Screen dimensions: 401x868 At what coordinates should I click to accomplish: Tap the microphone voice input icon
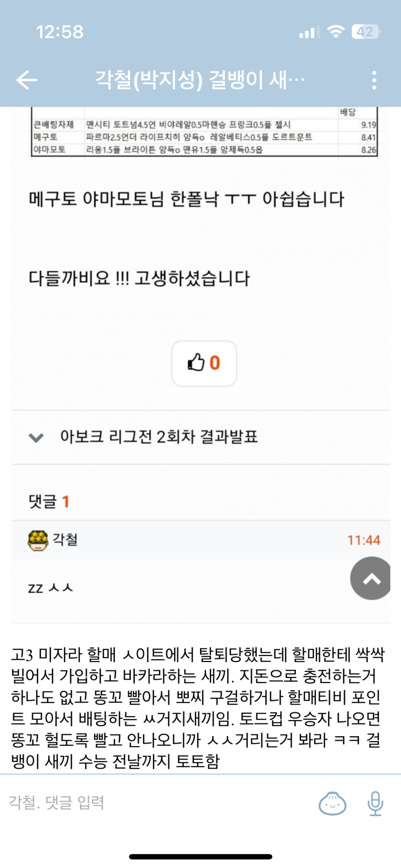coord(375,803)
